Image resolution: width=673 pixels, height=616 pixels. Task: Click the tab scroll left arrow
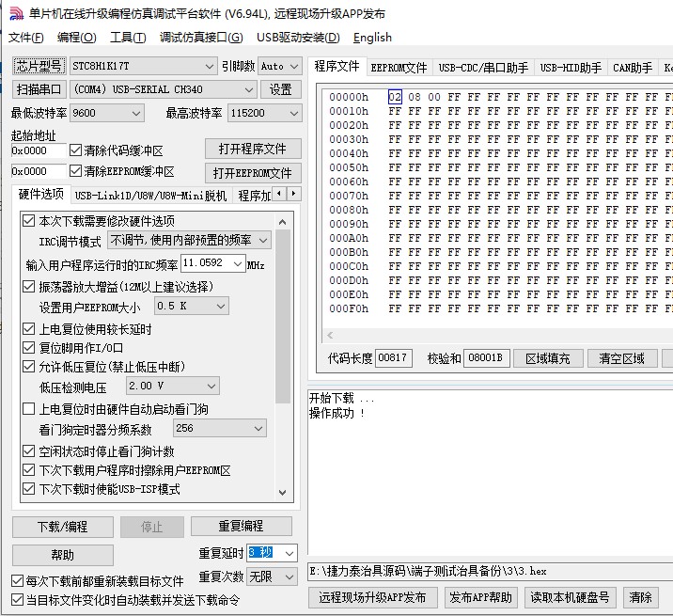click(279, 194)
